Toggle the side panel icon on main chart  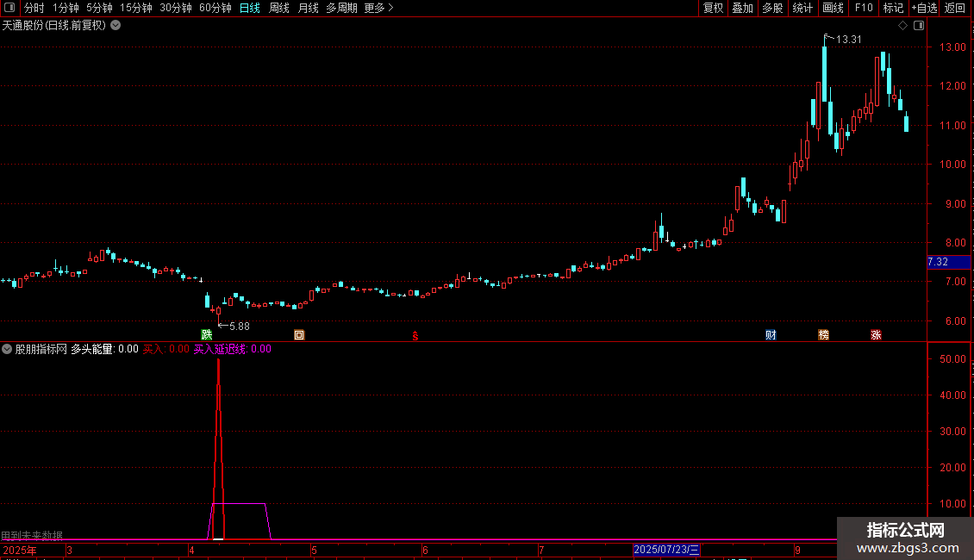(919, 26)
